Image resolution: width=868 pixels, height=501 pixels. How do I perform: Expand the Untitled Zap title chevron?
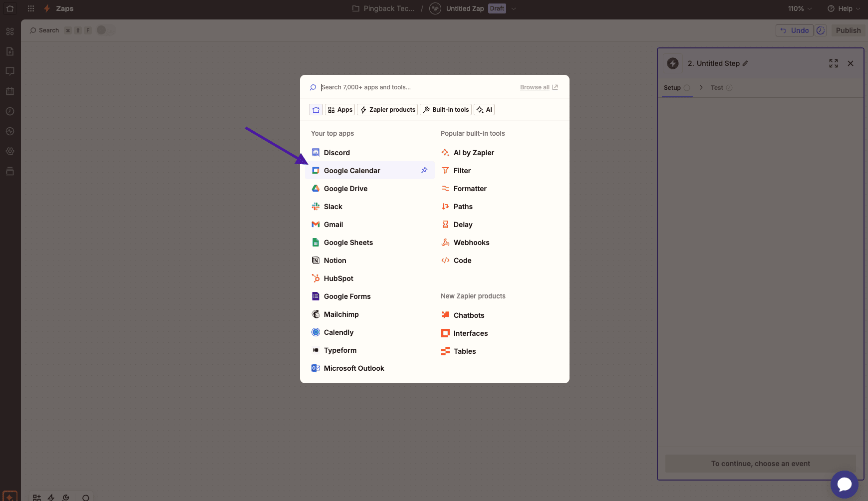pos(514,8)
